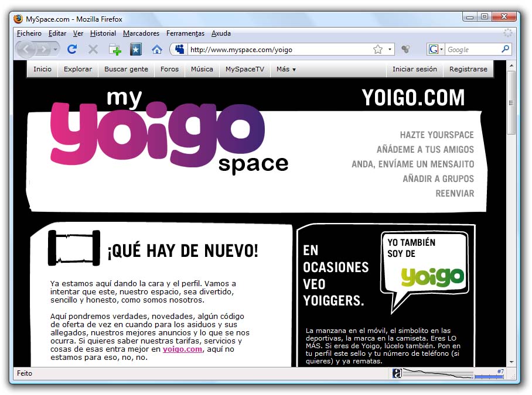
Task: Click the Firefox logo in the title bar
Action: [18, 19]
